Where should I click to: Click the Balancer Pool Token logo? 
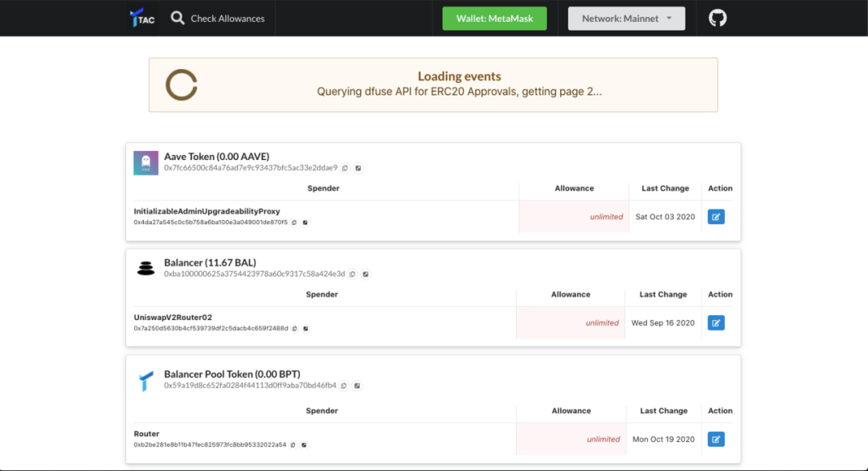145,381
